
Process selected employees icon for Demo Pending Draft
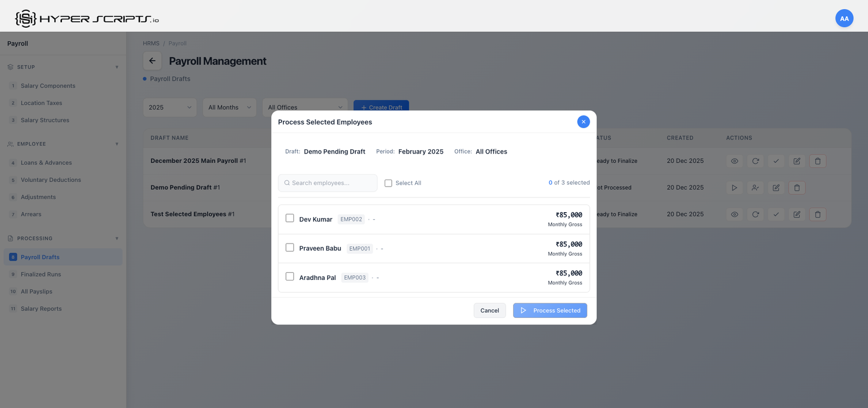[x=755, y=188]
